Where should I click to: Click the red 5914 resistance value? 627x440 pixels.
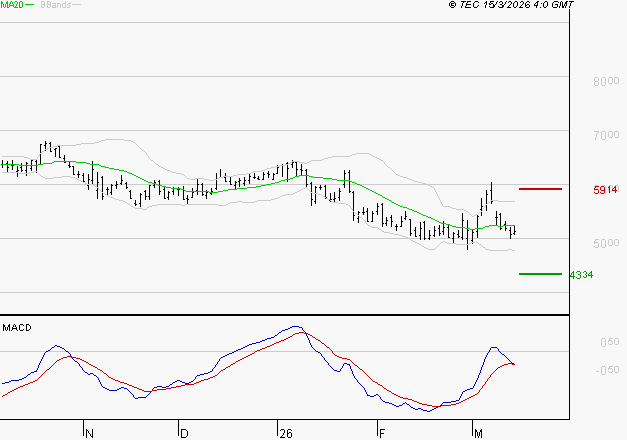click(x=605, y=190)
